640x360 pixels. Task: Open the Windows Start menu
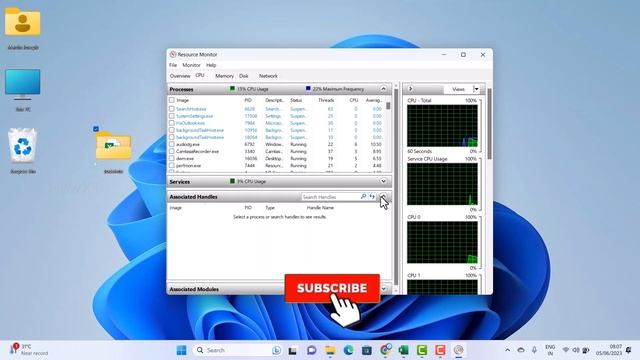point(181,350)
